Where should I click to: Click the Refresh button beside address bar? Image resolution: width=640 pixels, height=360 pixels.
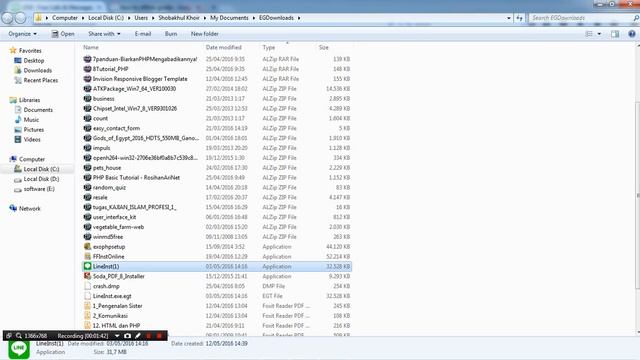[x=519, y=18]
